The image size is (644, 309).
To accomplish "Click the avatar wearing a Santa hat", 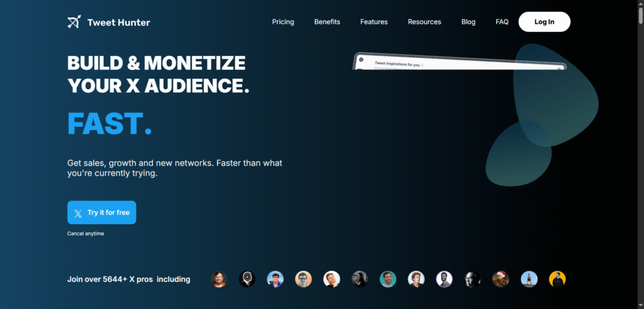I will click(501, 279).
